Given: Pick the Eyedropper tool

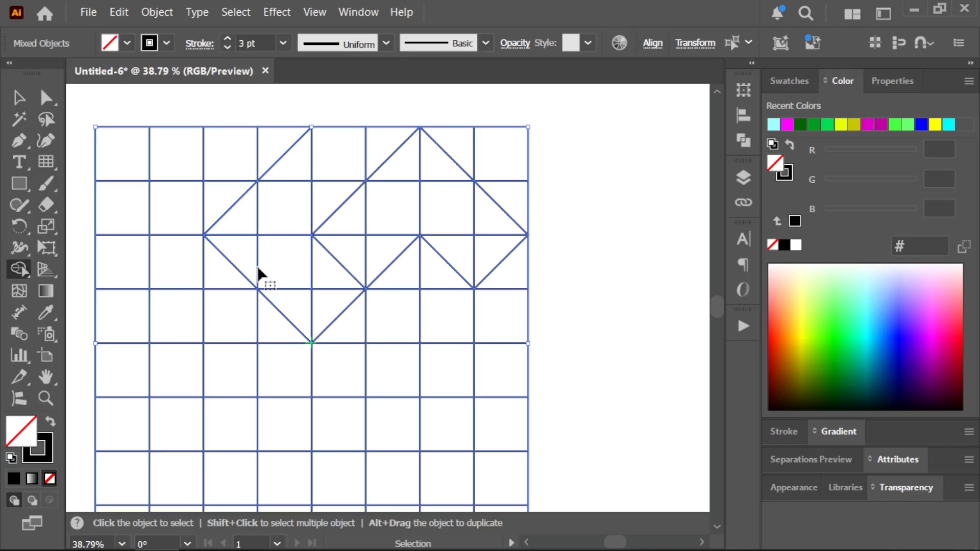Looking at the screenshot, I should pyautogui.click(x=46, y=312).
